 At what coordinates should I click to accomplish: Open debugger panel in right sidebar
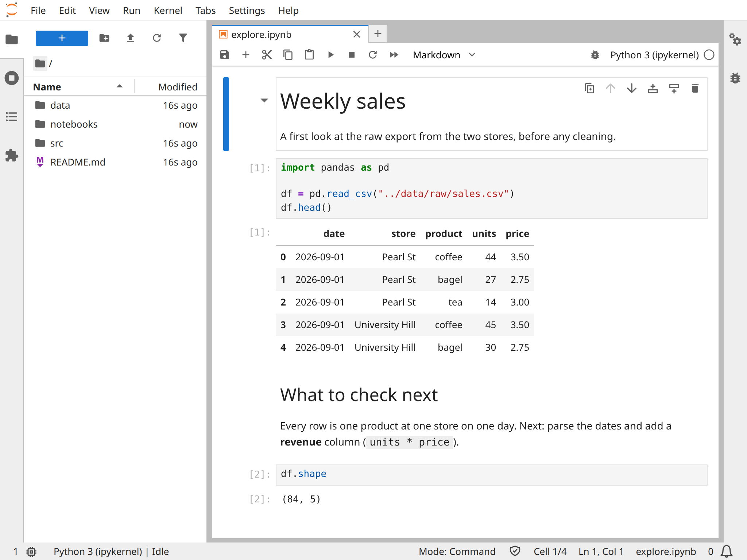(735, 78)
